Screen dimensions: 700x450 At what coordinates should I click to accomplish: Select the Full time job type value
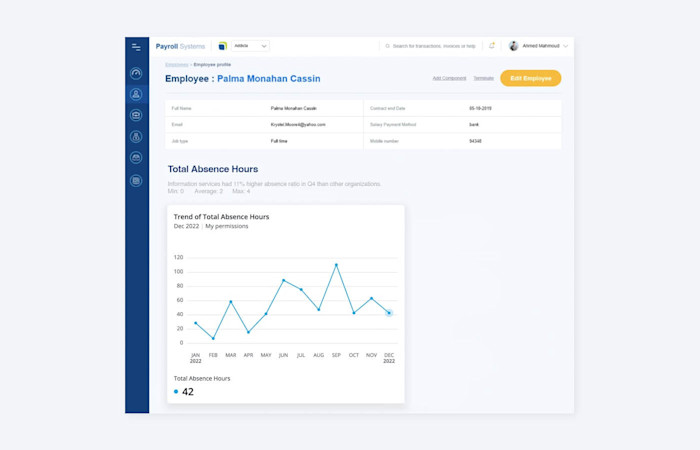279,141
